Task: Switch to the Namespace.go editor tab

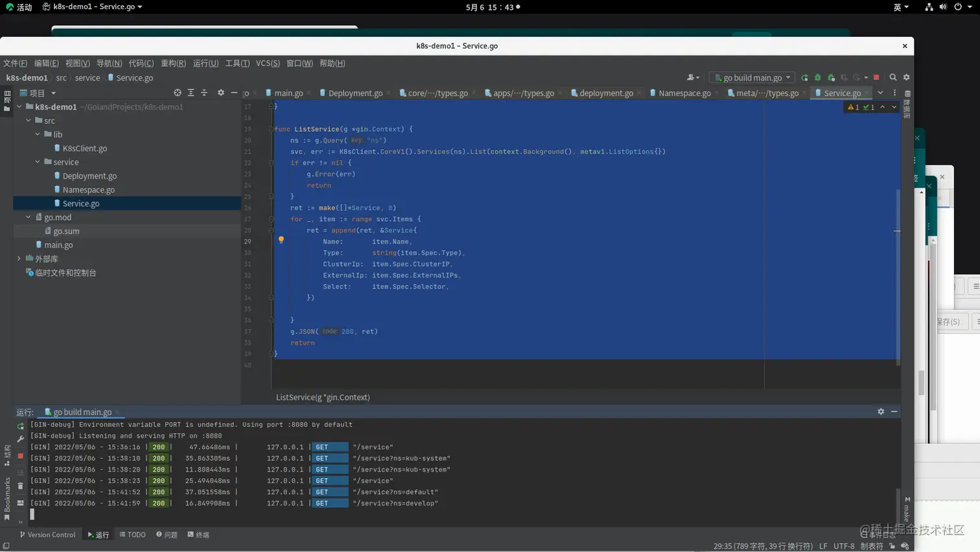Action: coord(684,93)
